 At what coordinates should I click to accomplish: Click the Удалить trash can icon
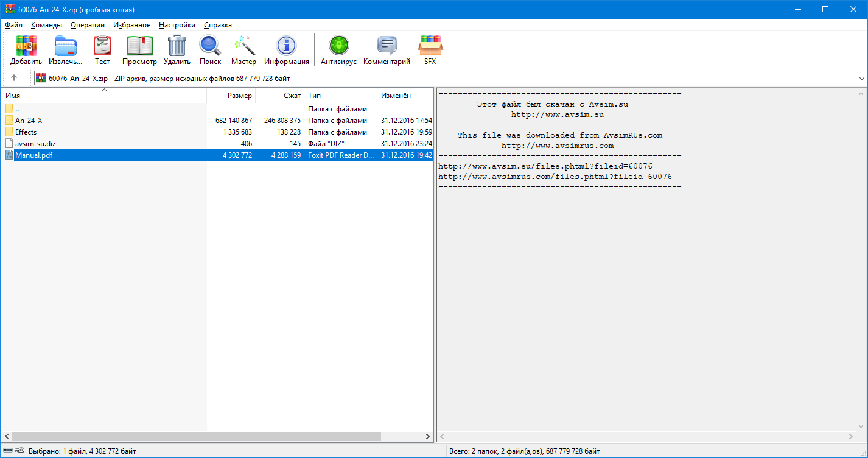[177, 50]
